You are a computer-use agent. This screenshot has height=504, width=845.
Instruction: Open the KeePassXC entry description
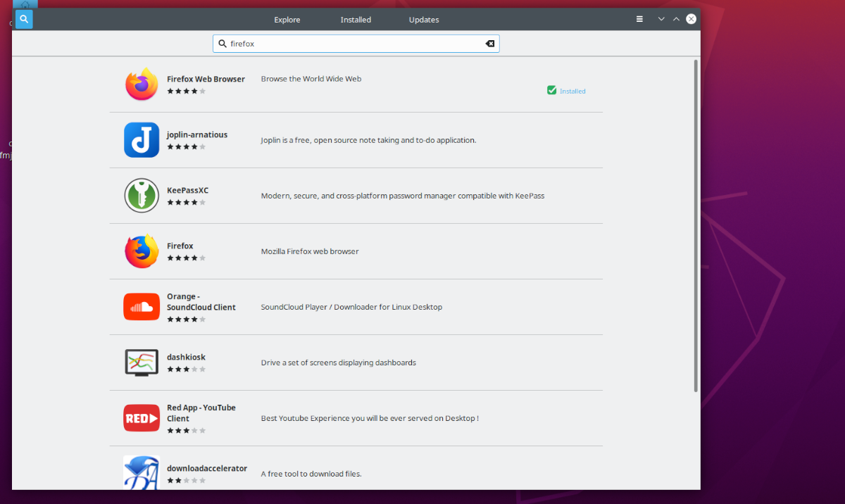pos(401,196)
